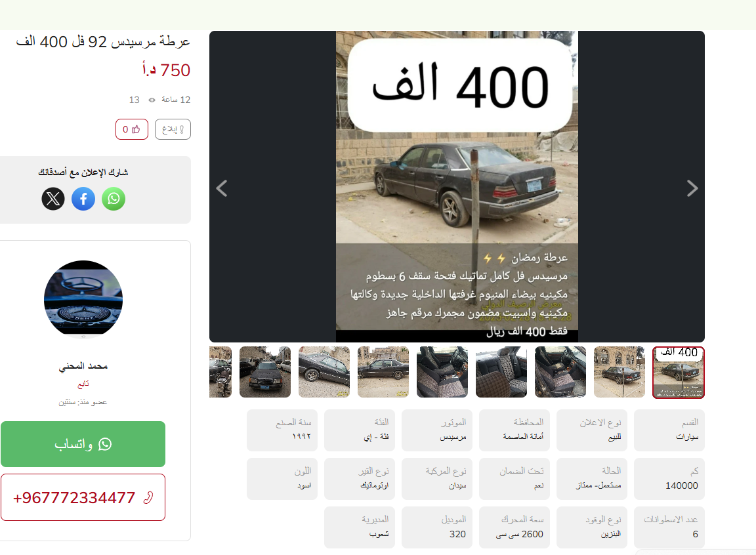Screen dimensions: 756x555
Task: Share the ad on Facebook
Action: pyautogui.click(x=83, y=199)
